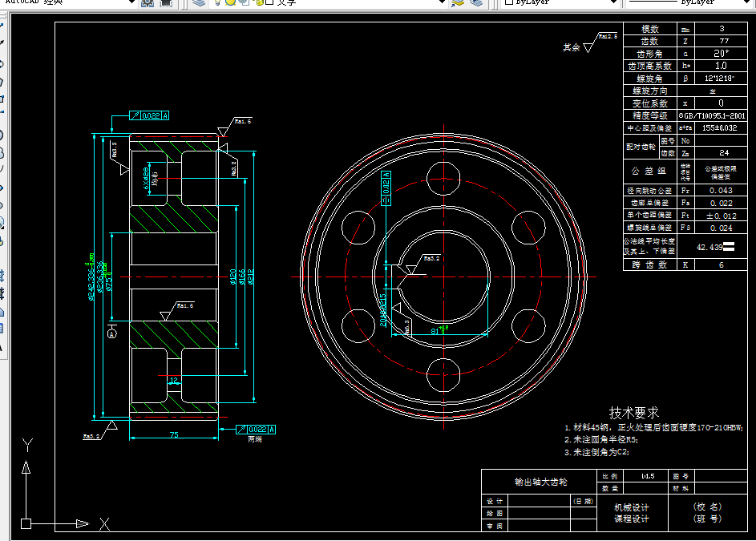Screen dimensions: 756x541
Task: Click the workspace settings gear icon
Action: click(x=148, y=3)
